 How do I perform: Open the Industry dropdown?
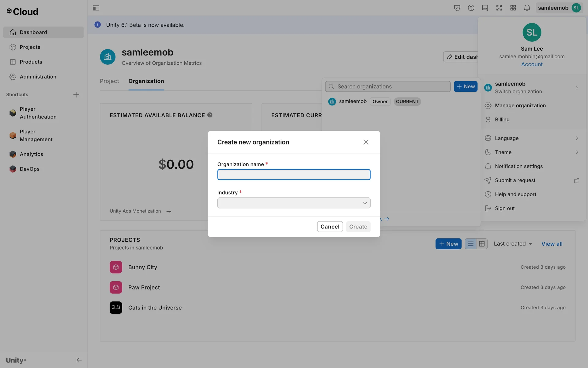294,203
